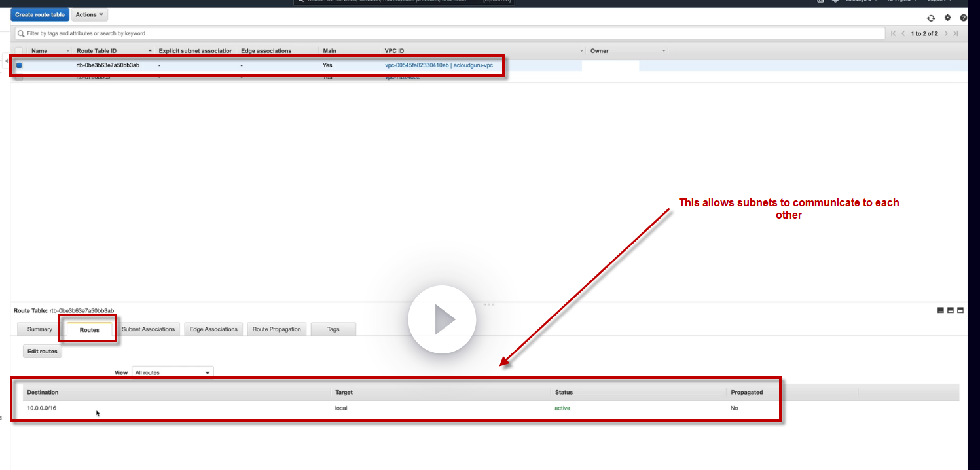Click the Main column header
Viewport: 980px width, 470px height.
tap(329, 51)
